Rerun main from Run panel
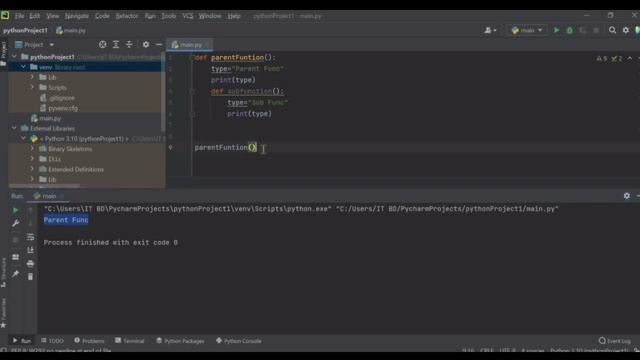640x360 pixels. click(16, 210)
